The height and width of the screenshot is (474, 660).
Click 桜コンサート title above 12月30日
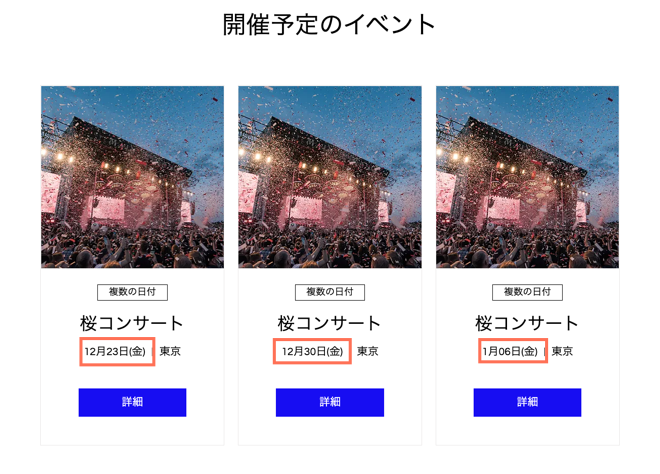click(329, 323)
